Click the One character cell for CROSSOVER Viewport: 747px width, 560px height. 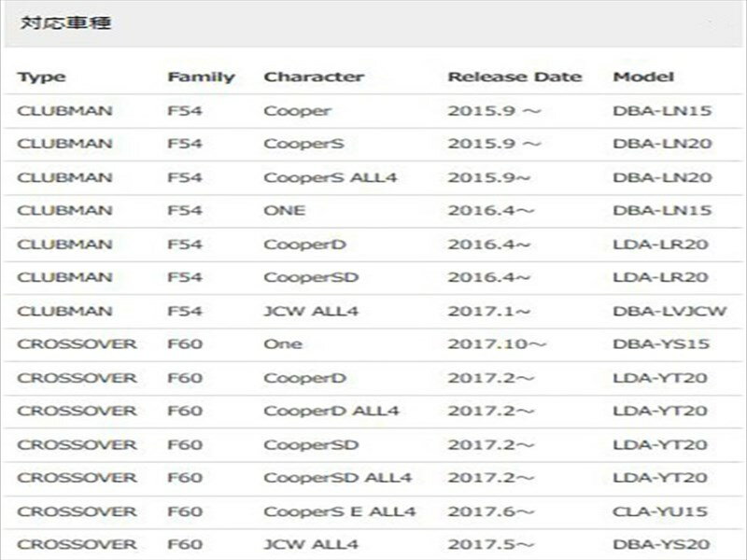click(x=283, y=344)
